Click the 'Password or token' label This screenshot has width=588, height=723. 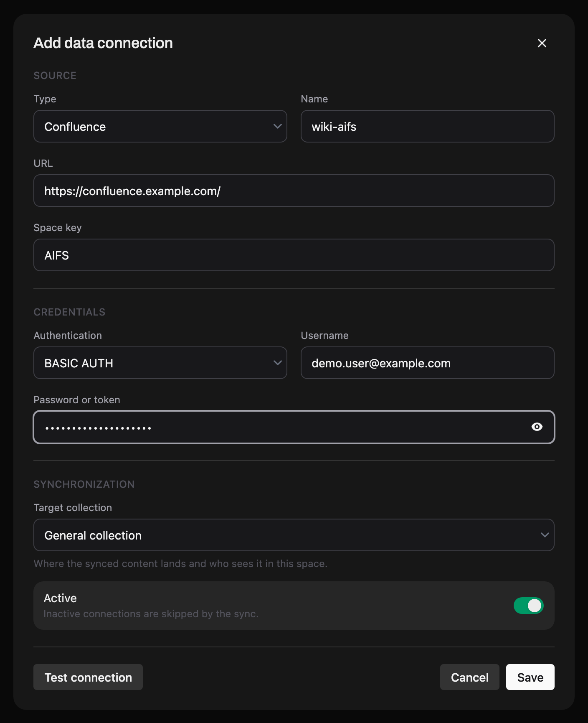tap(77, 400)
